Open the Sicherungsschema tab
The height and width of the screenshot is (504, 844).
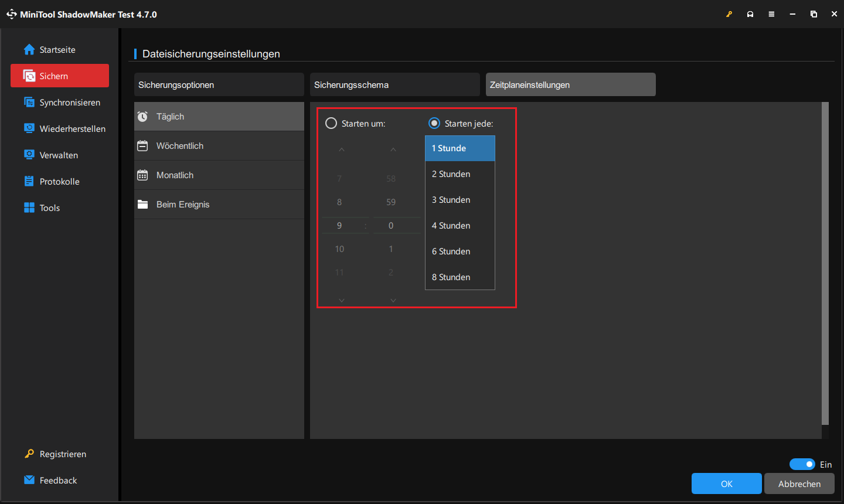pyautogui.click(x=395, y=84)
